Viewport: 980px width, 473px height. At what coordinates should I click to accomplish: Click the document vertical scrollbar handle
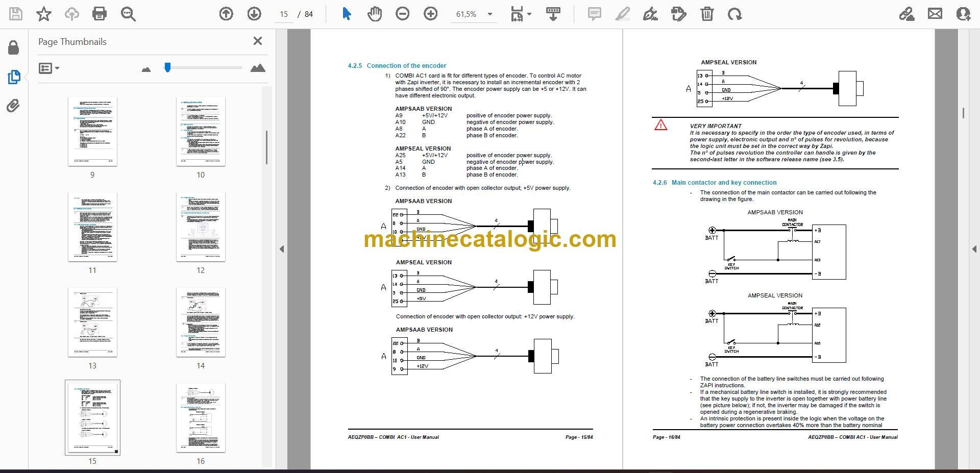pos(963,113)
